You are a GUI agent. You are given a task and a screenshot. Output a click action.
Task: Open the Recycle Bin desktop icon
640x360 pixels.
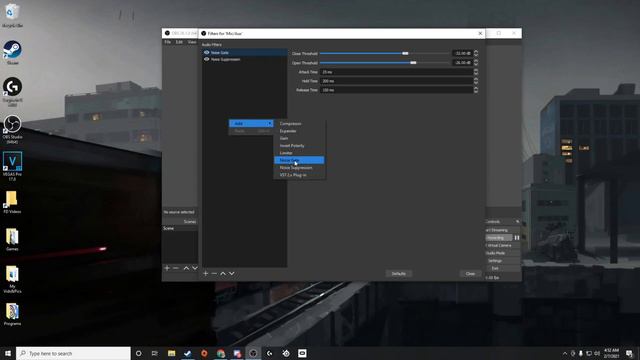12,16
